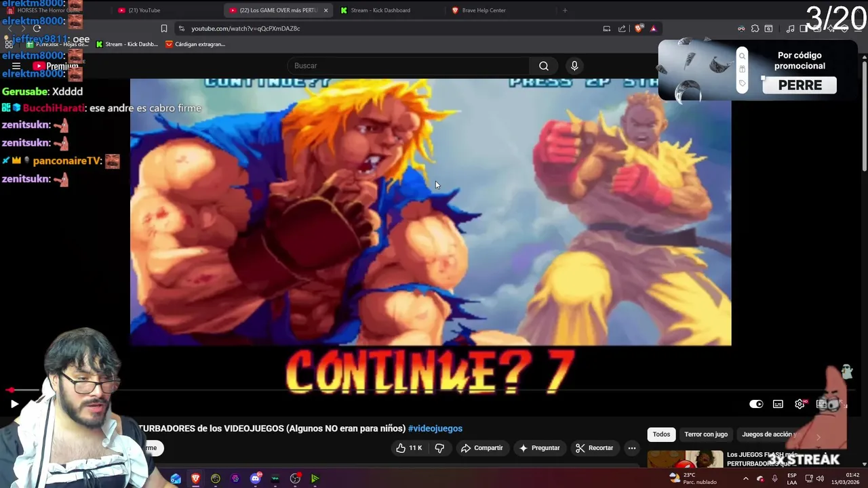Screen dimensions: 868x488
Task: Close the Los GAME OVER tab
Action: (325, 10)
